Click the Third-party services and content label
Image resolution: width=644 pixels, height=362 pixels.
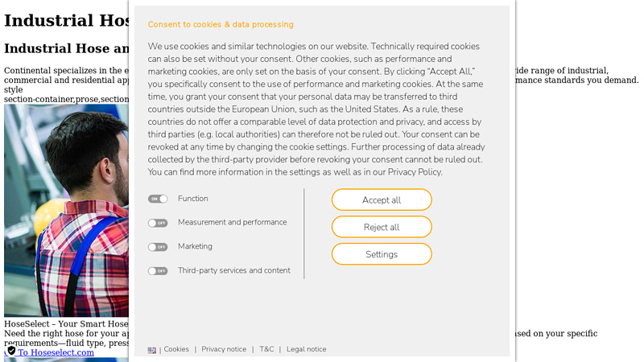tap(233, 270)
